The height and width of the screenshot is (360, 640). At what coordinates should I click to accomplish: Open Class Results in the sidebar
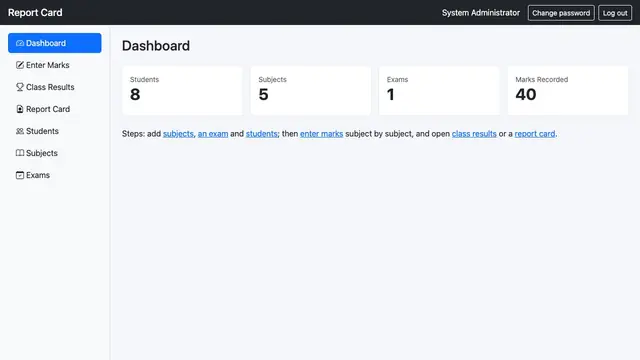[x=55, y=87]
